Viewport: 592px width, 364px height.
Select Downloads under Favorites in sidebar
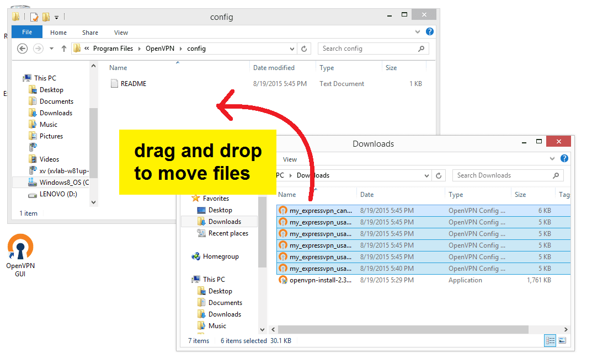[220, 222]
